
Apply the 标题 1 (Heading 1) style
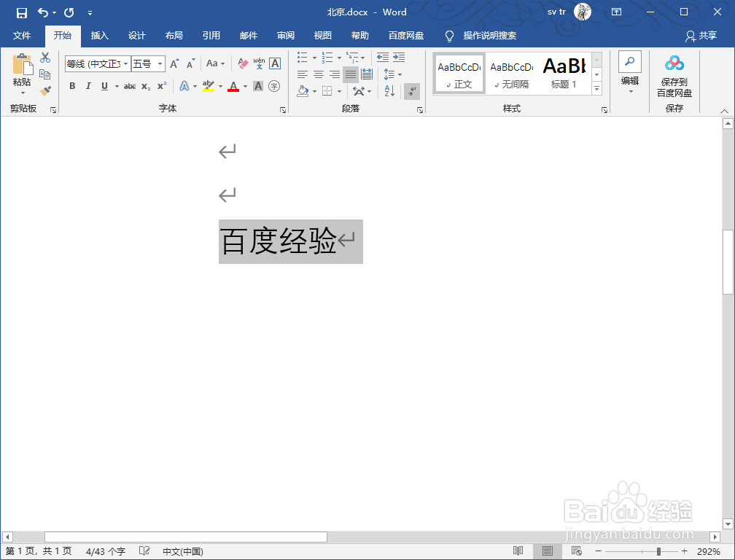point(564,74)
